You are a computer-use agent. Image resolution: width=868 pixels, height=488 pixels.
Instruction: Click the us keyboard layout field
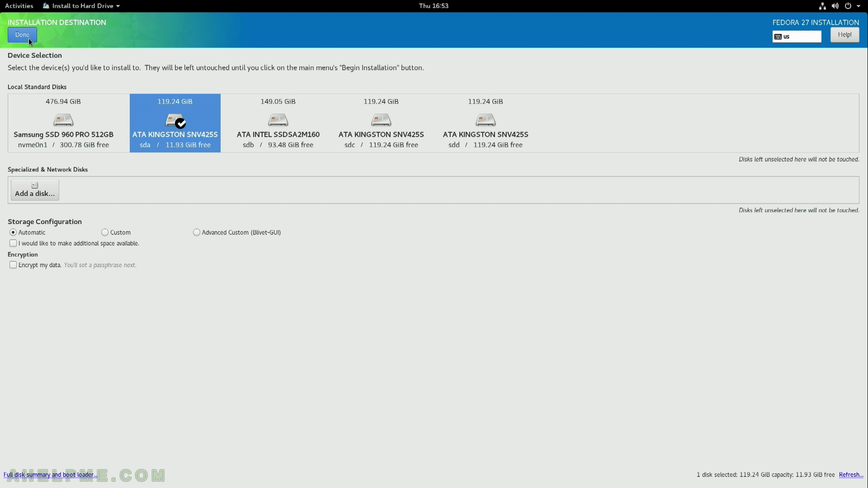(797, 37)
